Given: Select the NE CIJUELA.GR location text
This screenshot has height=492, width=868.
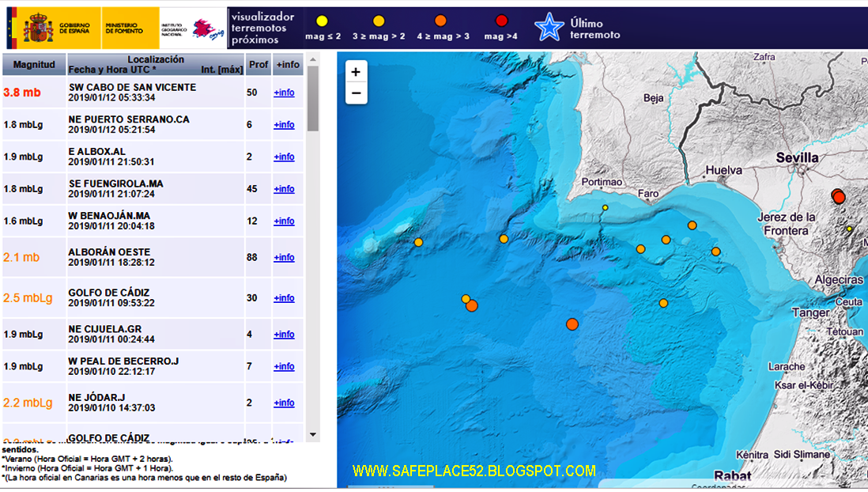Looking at the screenshot, I should coord(104,329).
